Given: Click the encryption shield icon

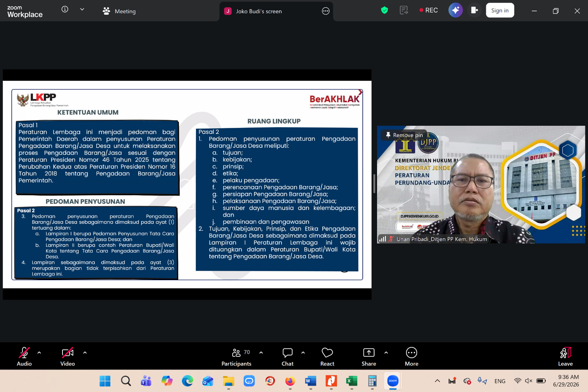Looking at the screenshot, I should pos(384,10).
